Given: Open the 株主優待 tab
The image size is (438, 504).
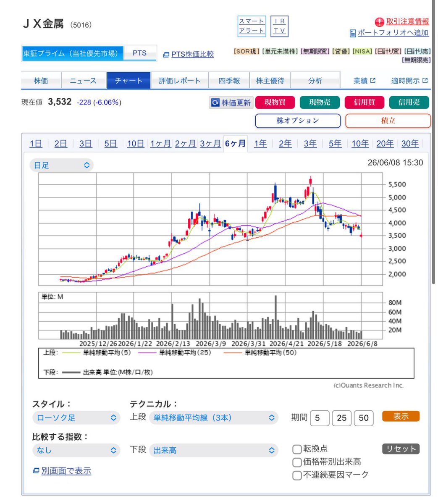Looking at the screenshot, I should click(x=270, y=81).
